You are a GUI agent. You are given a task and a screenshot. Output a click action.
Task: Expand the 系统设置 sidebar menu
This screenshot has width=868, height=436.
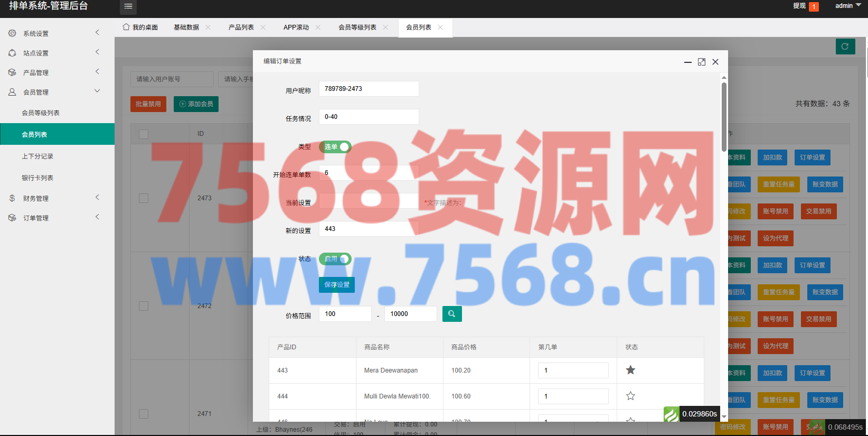[57, 33]
